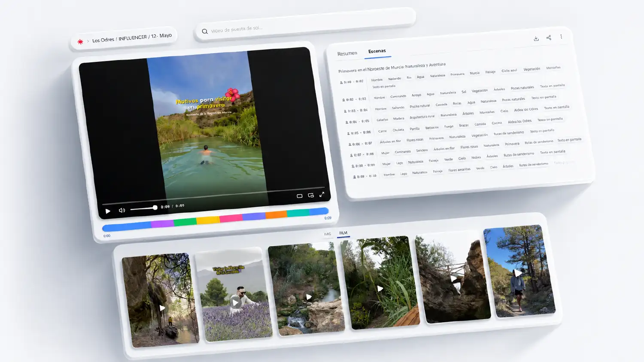Viewport: 644px width, 362px height.
Task: Click the 'Chuleta' scene tag
Action: [x=398, y=130]
